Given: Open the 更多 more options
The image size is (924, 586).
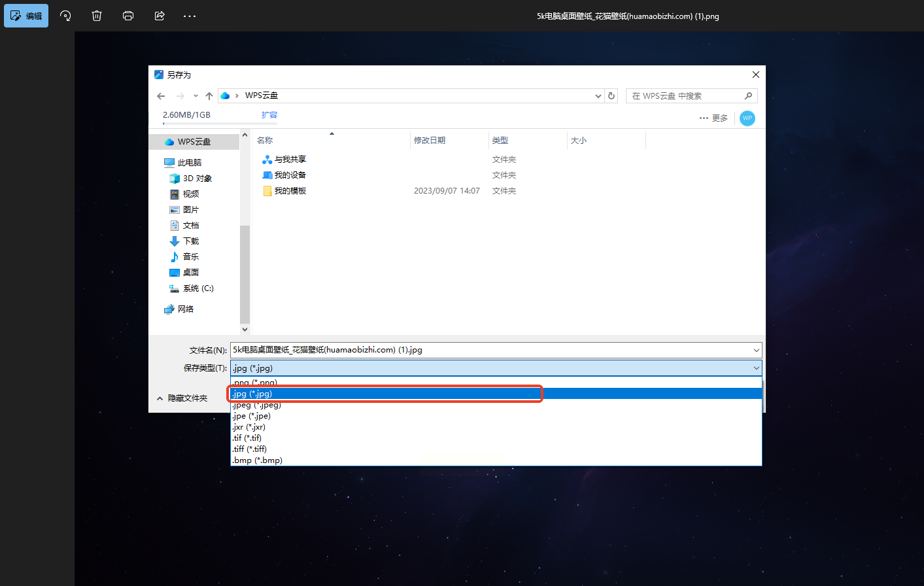Looking at the screenshot, I should (x=713, y=118).
